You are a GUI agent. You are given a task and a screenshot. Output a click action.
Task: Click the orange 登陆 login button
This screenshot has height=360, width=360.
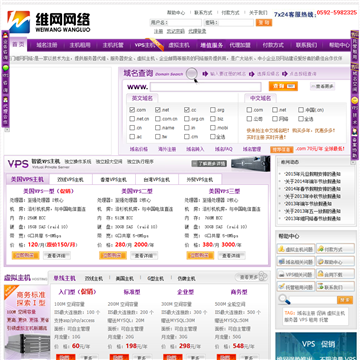pos(264,22)
